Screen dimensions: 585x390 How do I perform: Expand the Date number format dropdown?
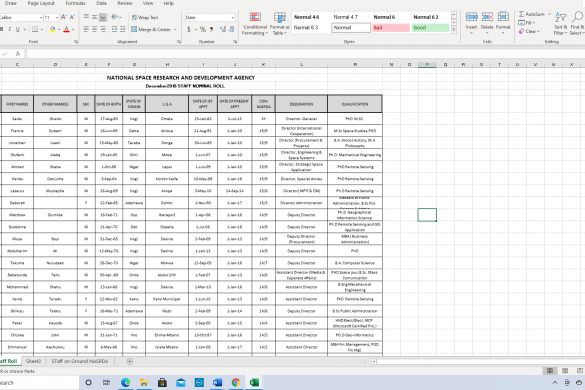[x=232, y=18]
